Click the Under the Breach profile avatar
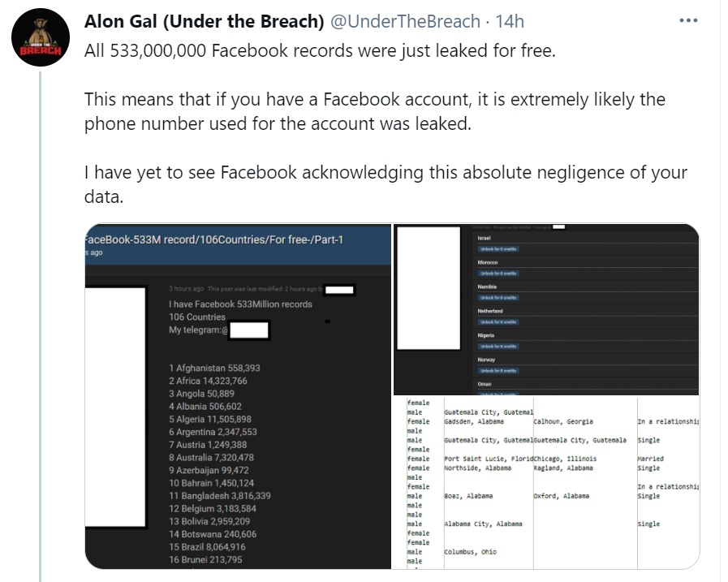Screen dimensions: 728x582 pos(41,37)
